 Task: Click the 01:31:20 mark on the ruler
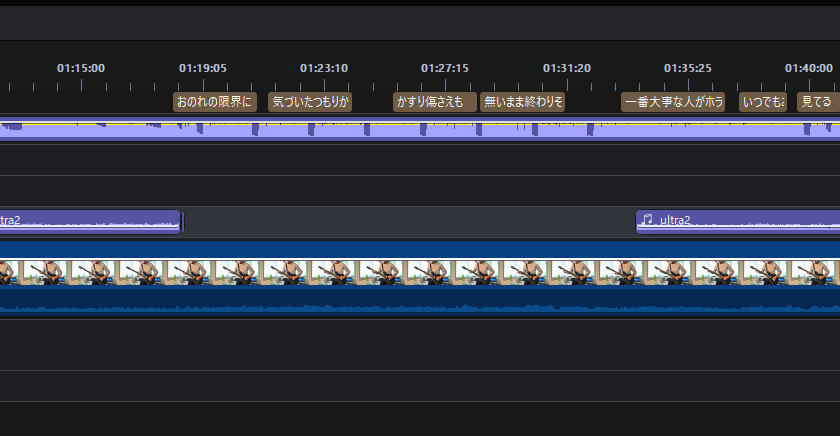coord(567,69)
